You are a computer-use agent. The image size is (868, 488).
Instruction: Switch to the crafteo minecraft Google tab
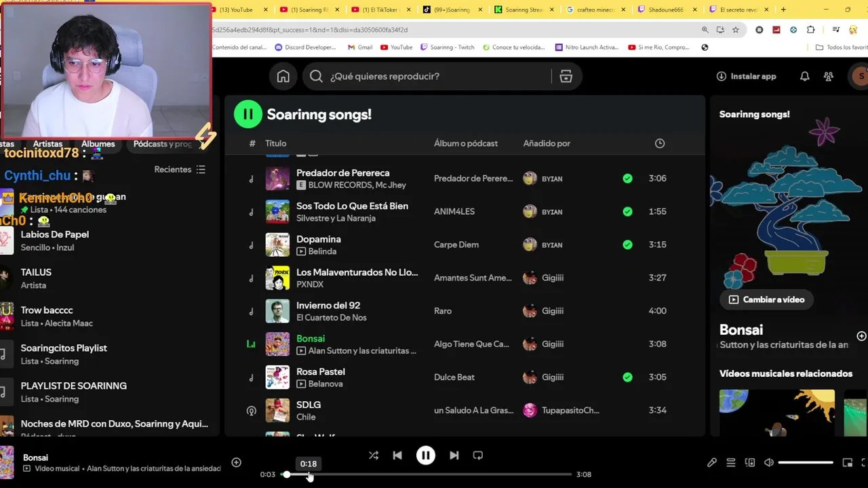(x=597, y=9)
